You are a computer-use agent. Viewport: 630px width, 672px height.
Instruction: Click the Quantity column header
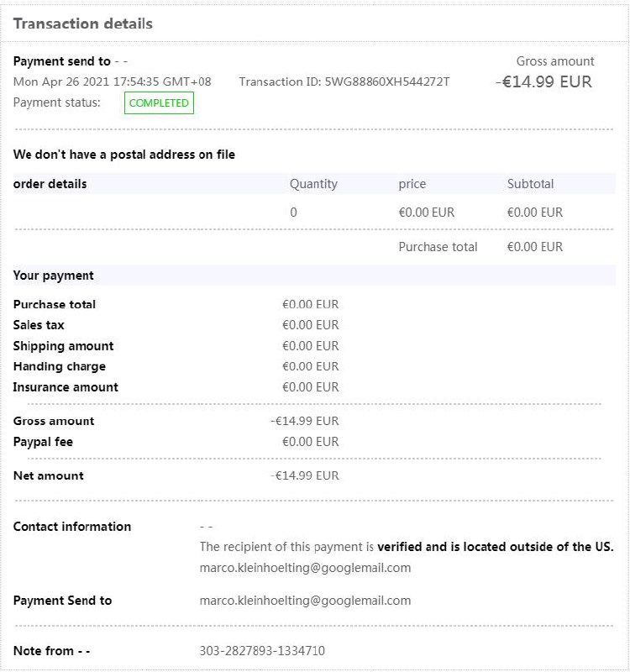coord(313,184)
